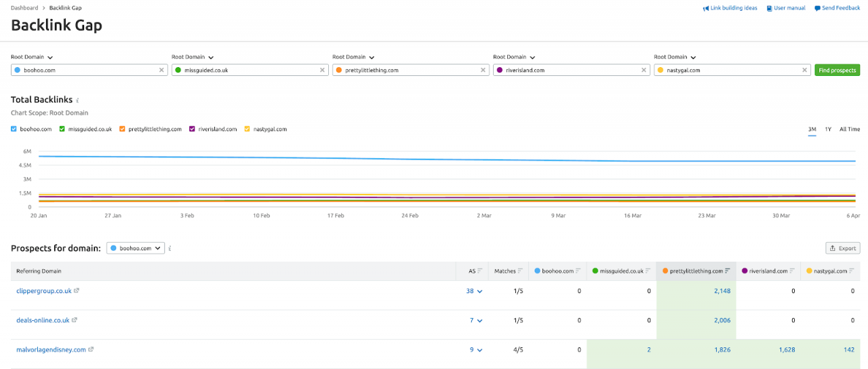Sort by nastygal.com column icon

tap(852, 271)
